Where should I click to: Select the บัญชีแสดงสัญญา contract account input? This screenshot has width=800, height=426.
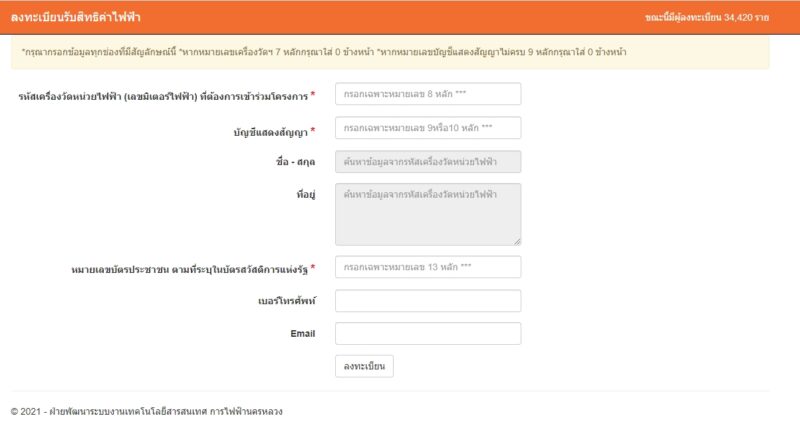[428, 128]
